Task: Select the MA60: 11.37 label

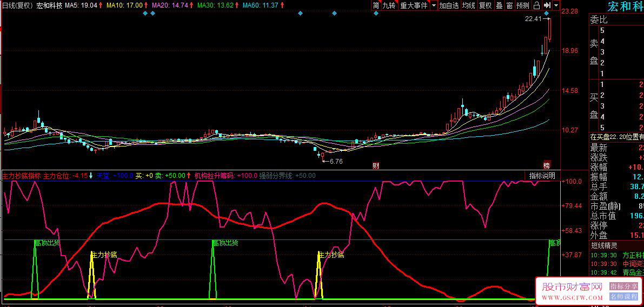Action: [260, 6]
